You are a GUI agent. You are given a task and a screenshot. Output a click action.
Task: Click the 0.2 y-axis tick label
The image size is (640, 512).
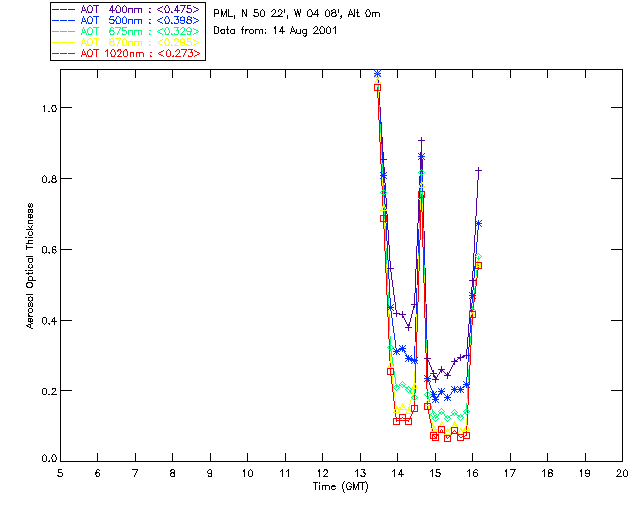pos(48,391)
